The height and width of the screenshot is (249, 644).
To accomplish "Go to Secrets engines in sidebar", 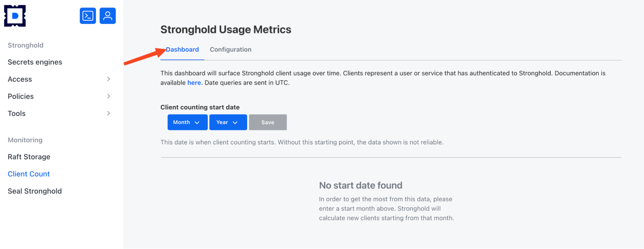I will [x=35, y=62].
